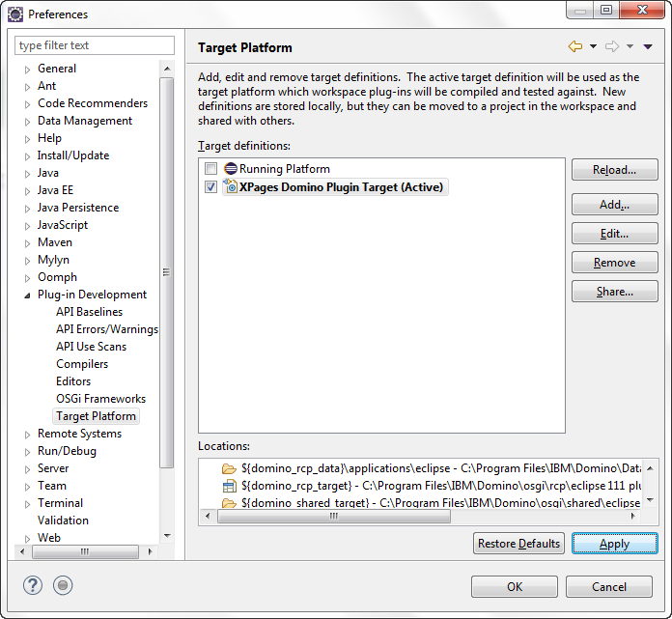Screen dimensions: 672x619
Task: Click the back navigation arrow icon
Action: 575,46
